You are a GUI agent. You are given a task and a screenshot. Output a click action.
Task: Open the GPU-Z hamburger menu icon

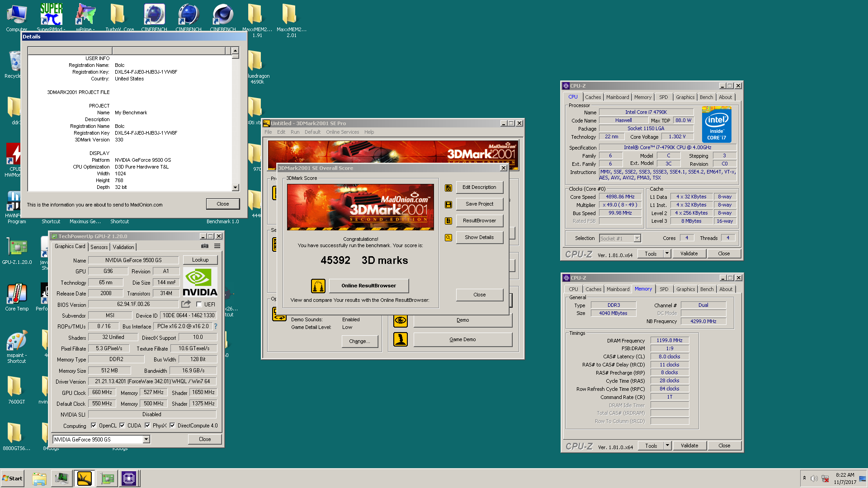point(217,246)
